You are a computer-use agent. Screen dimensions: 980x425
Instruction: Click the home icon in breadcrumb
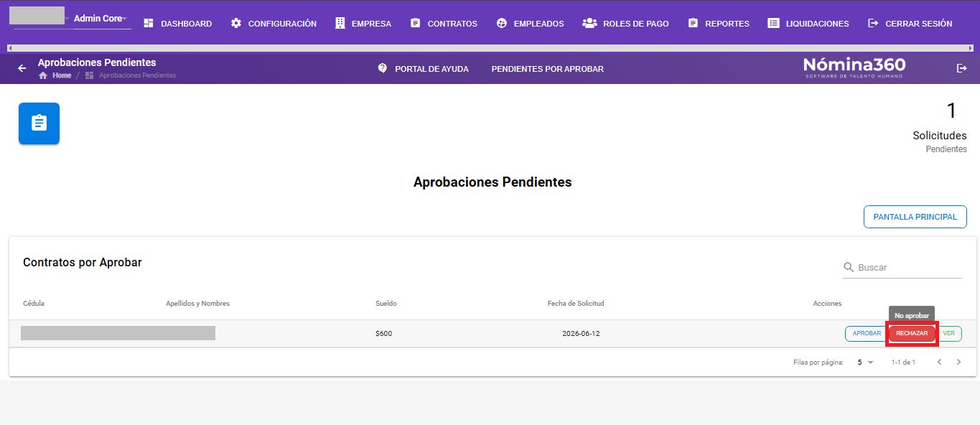(43, 75)
